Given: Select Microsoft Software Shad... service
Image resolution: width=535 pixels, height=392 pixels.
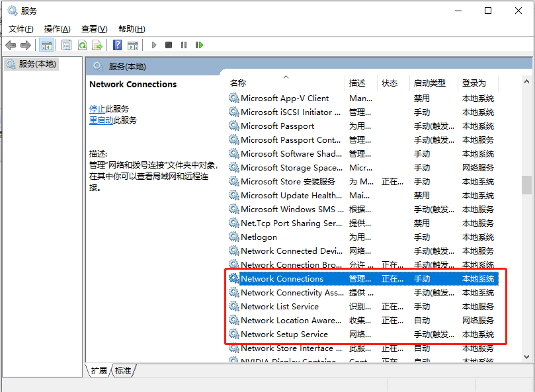Looking at the screenshot, I should coord(363,154).
